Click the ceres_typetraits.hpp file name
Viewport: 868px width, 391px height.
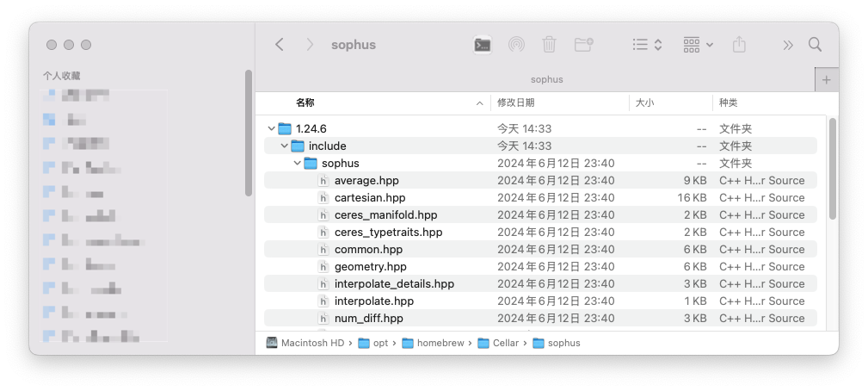(389, 232)
